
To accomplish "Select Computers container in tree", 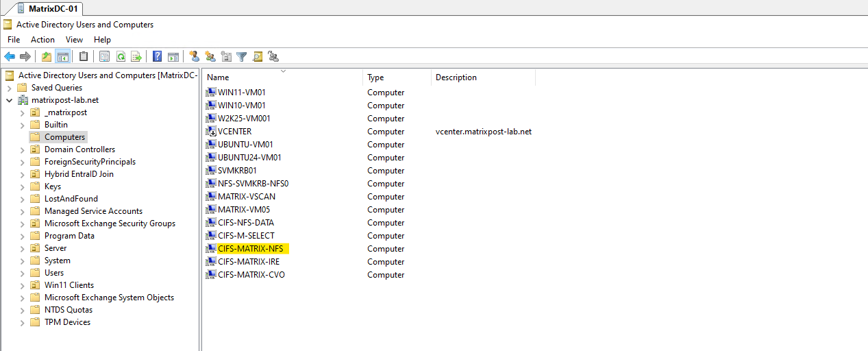I will tap(64, 137).
